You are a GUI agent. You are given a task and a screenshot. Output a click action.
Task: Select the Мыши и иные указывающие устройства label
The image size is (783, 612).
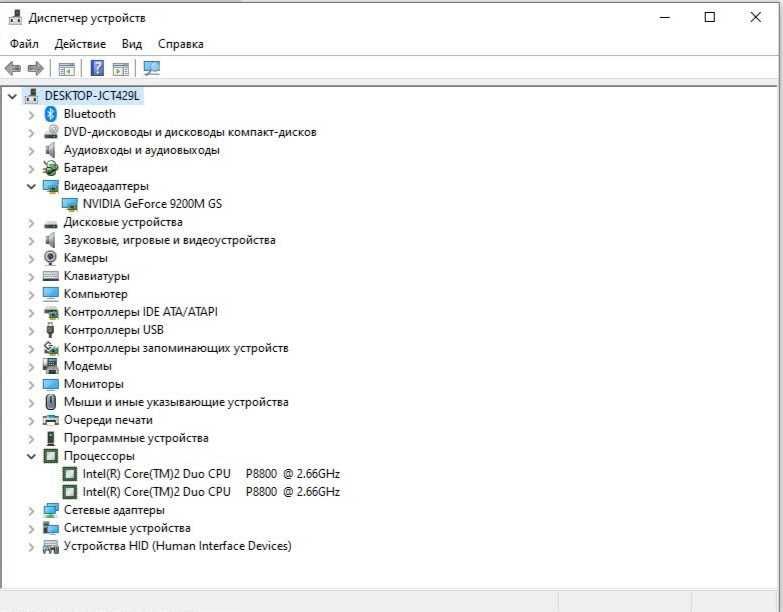pos(176,402)
